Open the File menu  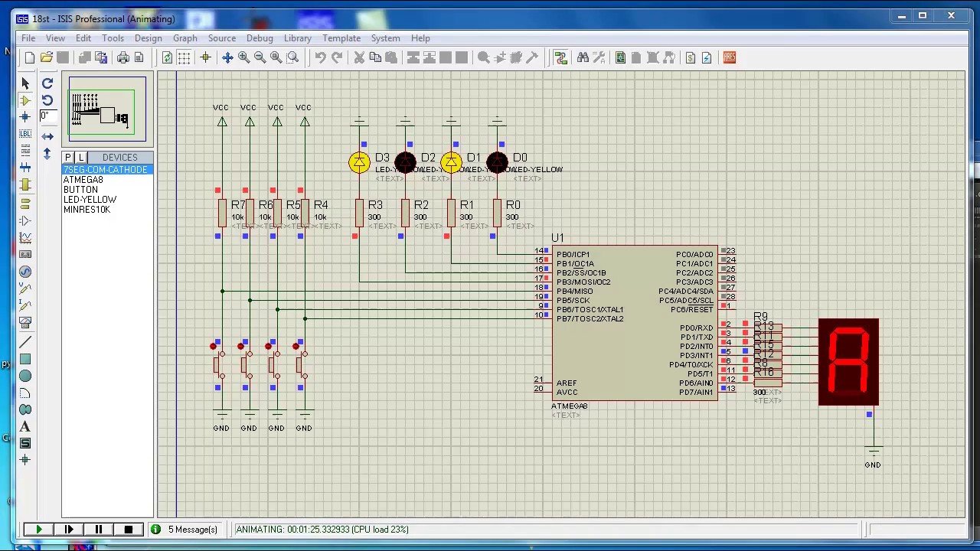28,38
